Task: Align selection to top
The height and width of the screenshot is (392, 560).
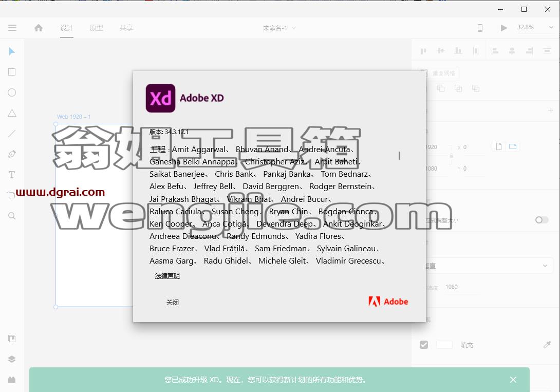Action: tap(423, 51)
